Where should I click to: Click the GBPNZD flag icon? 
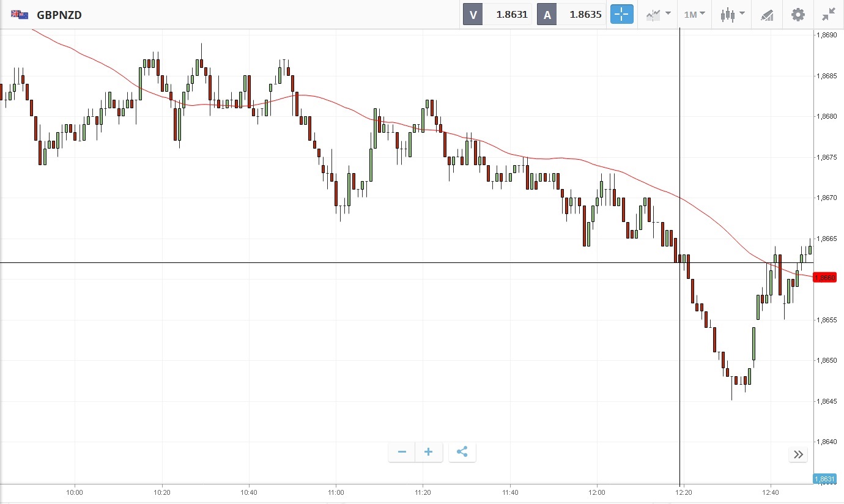click(20, 15)
